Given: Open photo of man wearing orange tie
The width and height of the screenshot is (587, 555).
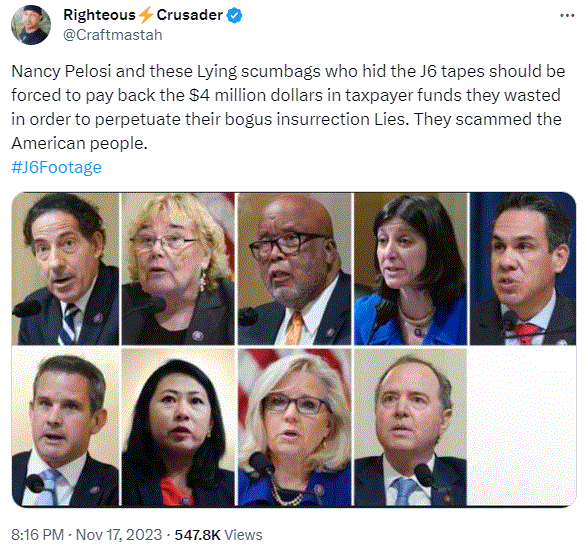Looking at the screenshot, I should click(x=294, y=269).
